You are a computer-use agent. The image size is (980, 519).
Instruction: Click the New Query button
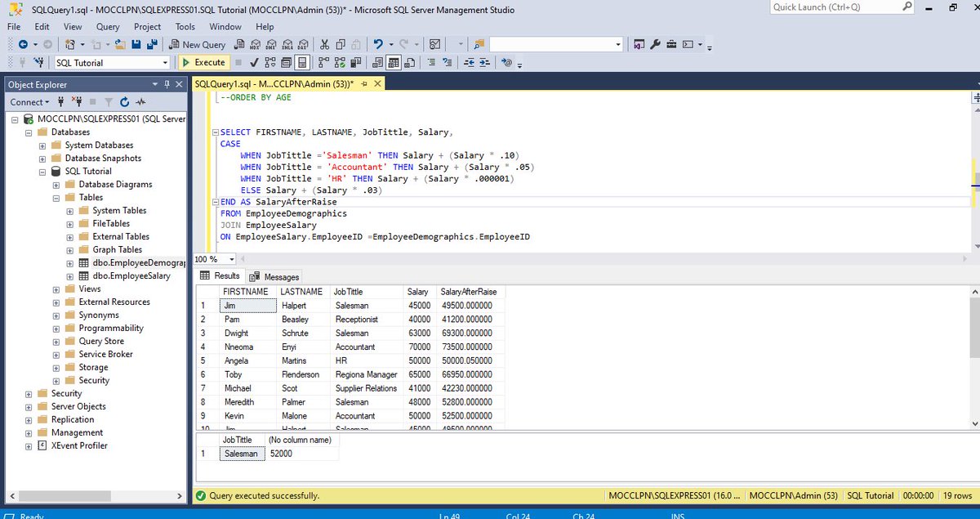pyautogui.click(x=198, y=44)
